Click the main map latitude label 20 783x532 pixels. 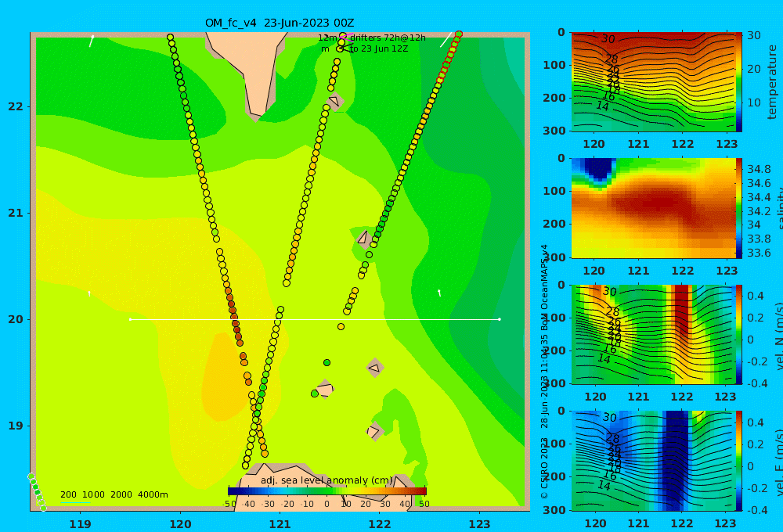coord(16,319)
